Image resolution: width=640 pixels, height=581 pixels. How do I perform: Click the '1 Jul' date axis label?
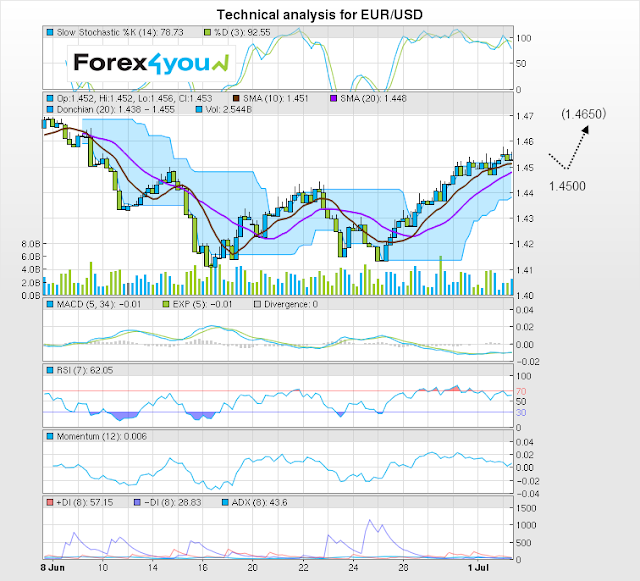pos(478,568)
